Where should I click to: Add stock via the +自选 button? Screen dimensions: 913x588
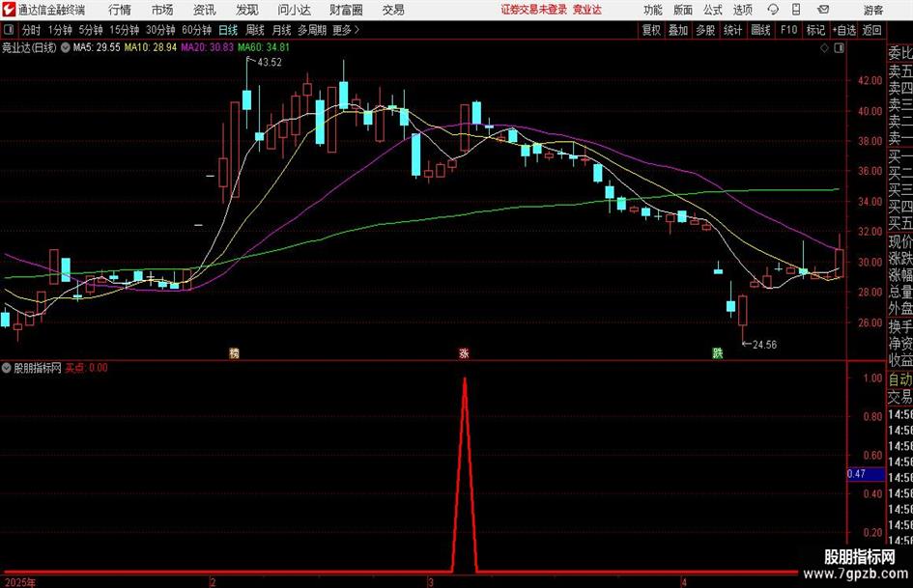844,30
